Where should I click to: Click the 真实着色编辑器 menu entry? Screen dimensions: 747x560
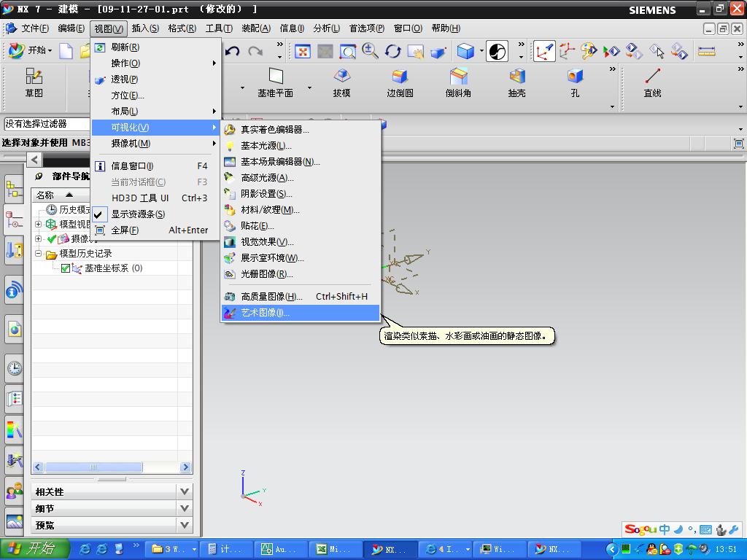[300, 130]
